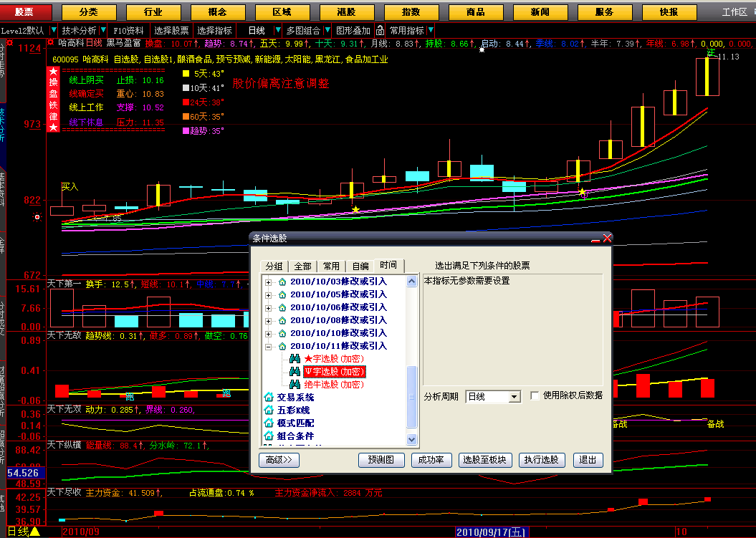
Task: Expand the 2010/10/06修改或引入 tree node
Action: (x=269, y=308)
